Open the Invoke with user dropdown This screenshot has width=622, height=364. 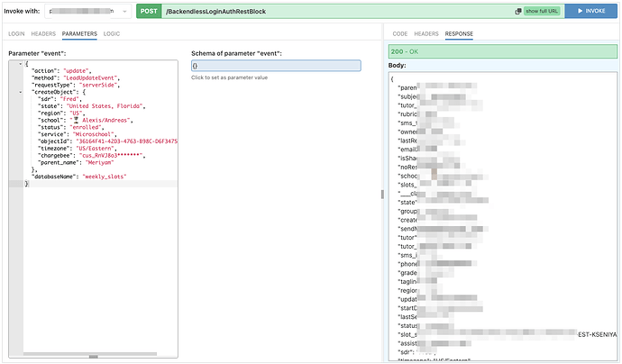click(x=87, y=12)
